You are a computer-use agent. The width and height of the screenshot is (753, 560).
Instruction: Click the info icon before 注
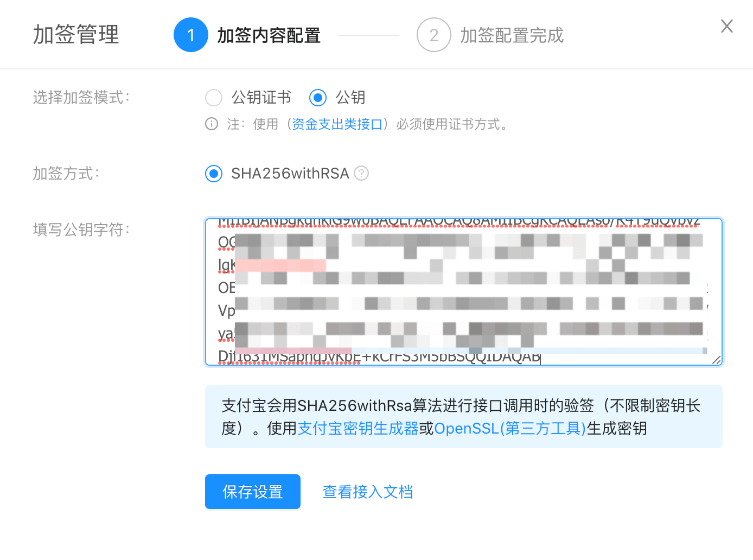point(212,124)
